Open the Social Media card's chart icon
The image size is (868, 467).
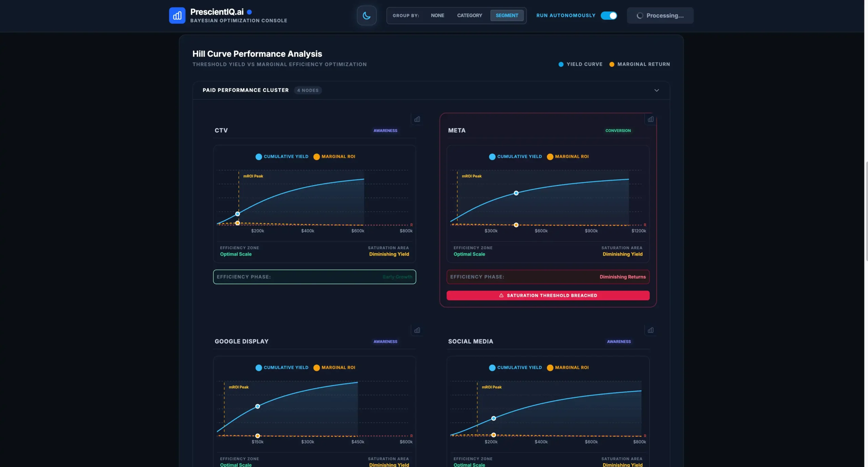(650, 330)
